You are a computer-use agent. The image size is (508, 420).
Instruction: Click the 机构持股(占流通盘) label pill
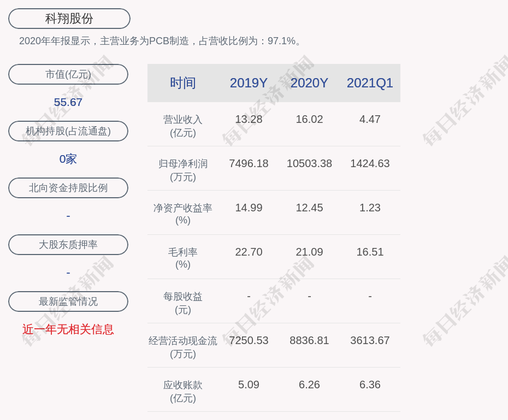(x=68, y=131)
